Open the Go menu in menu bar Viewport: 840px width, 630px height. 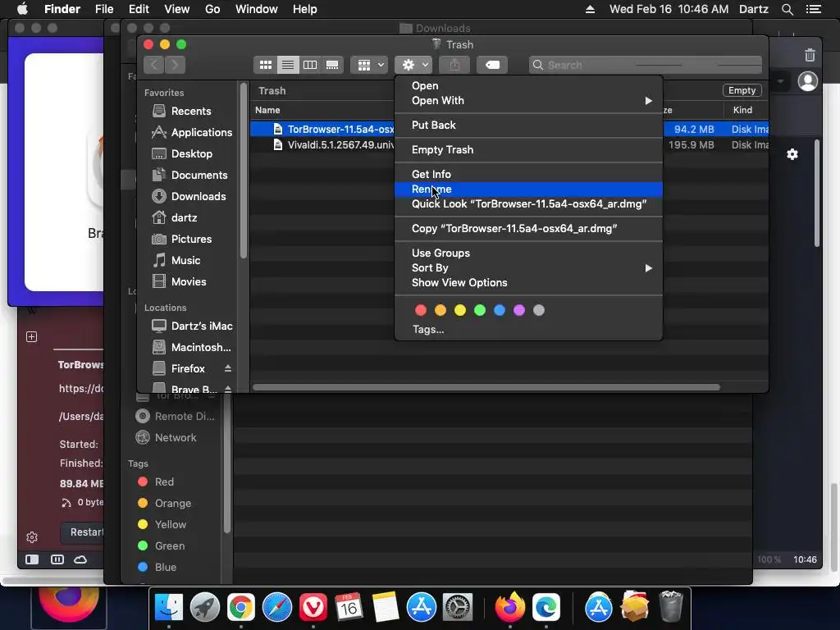pos(212,9)
